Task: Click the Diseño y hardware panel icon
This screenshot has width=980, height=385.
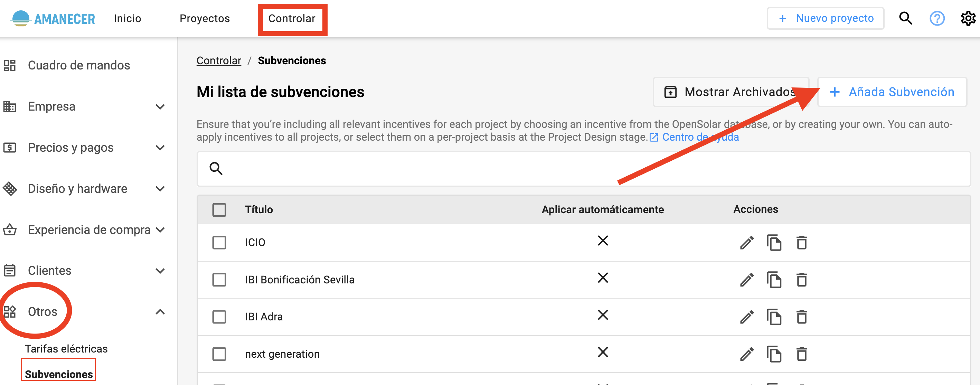Action: (10, 189)
